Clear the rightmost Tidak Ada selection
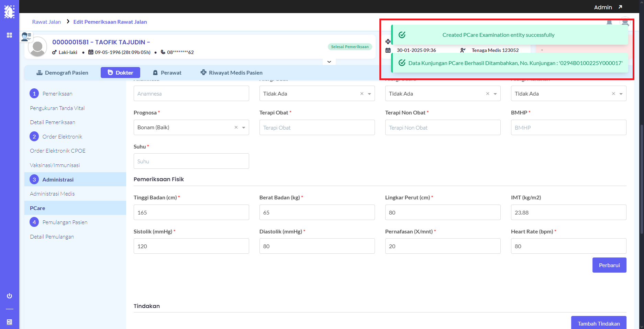The width and height of the screenshot is (644, 329). pos(613,94)
